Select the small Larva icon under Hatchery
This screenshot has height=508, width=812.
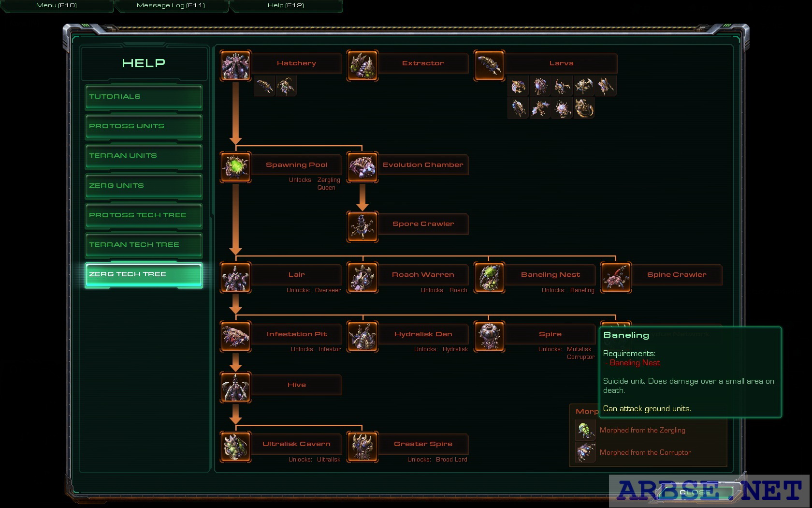pos(264,86)
